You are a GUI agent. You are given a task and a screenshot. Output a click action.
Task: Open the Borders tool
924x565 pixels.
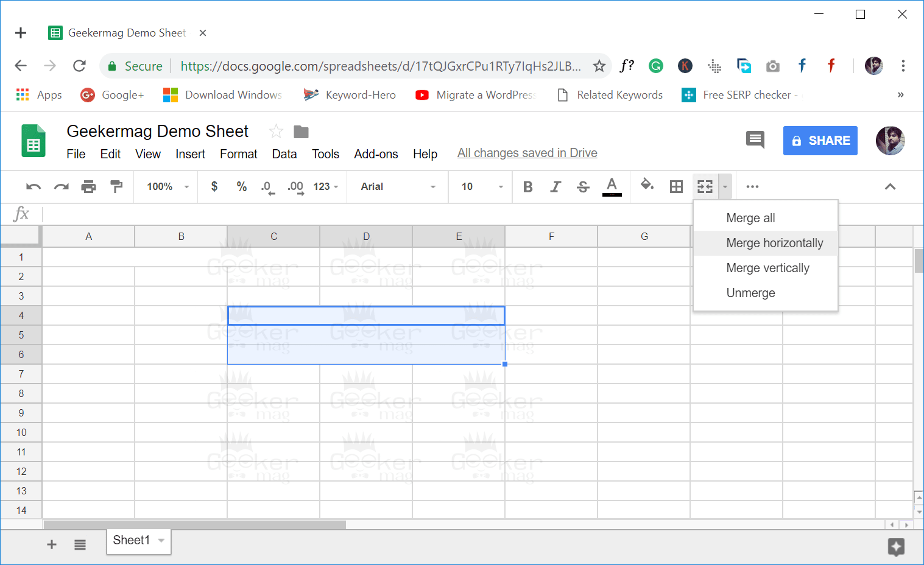pyautogui.click(x=676, y=187)
